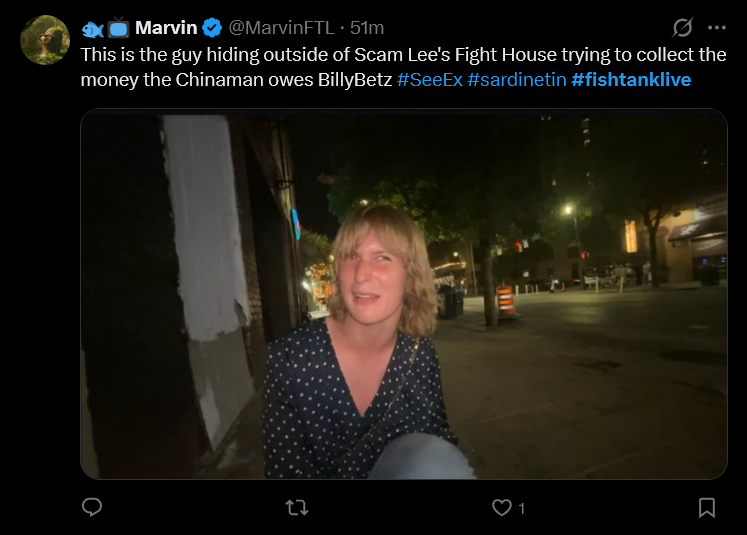Image resolution: width=747 pixels, height=535 pixels.
Task: Click the word BillyBetz in the tweet
Action: click(355, 80)
